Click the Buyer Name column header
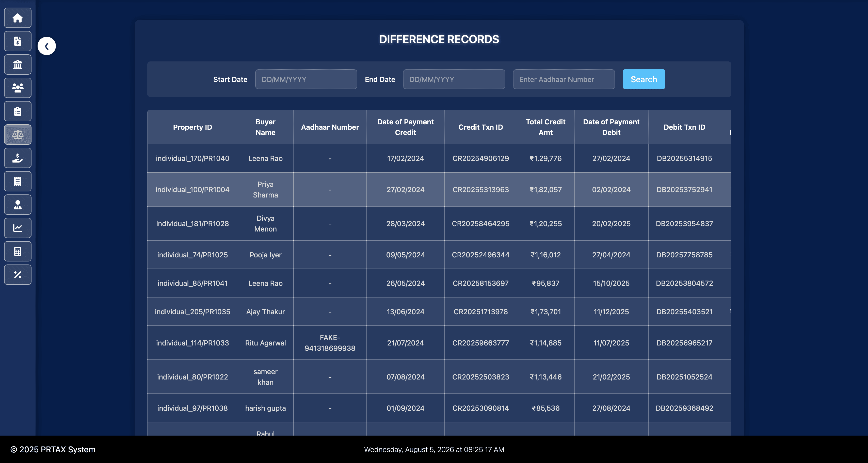The height and width of the screenshot is (463, 868). point(266,127)
